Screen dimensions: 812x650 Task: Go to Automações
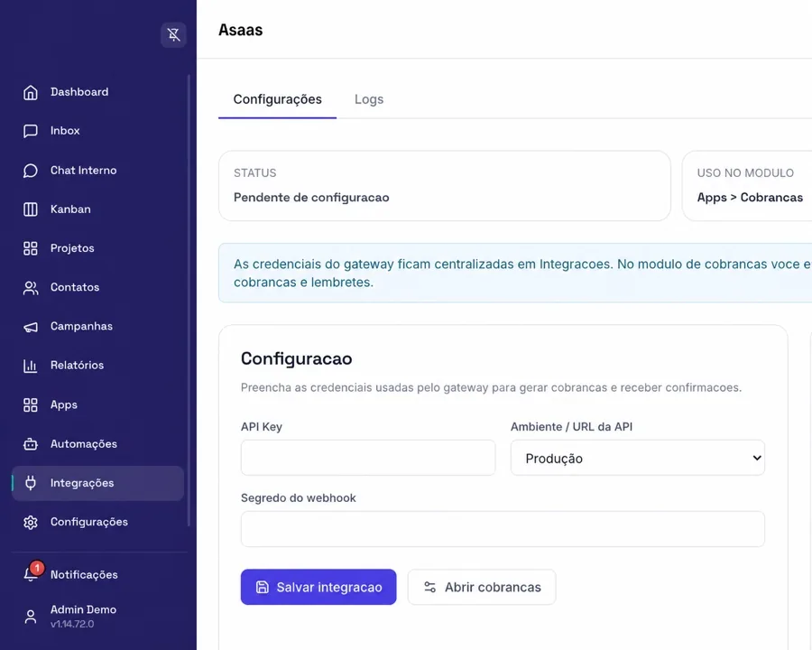(x=97, y=443)
